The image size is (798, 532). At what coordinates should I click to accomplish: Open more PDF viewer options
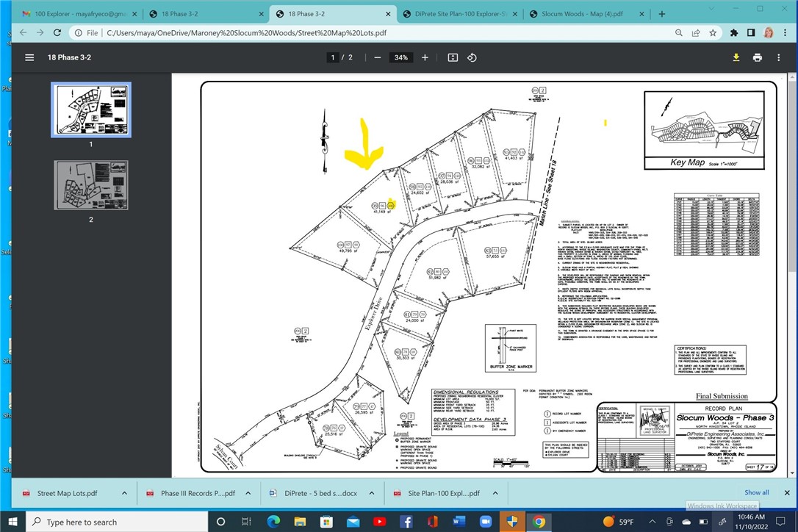coord(778,57)
